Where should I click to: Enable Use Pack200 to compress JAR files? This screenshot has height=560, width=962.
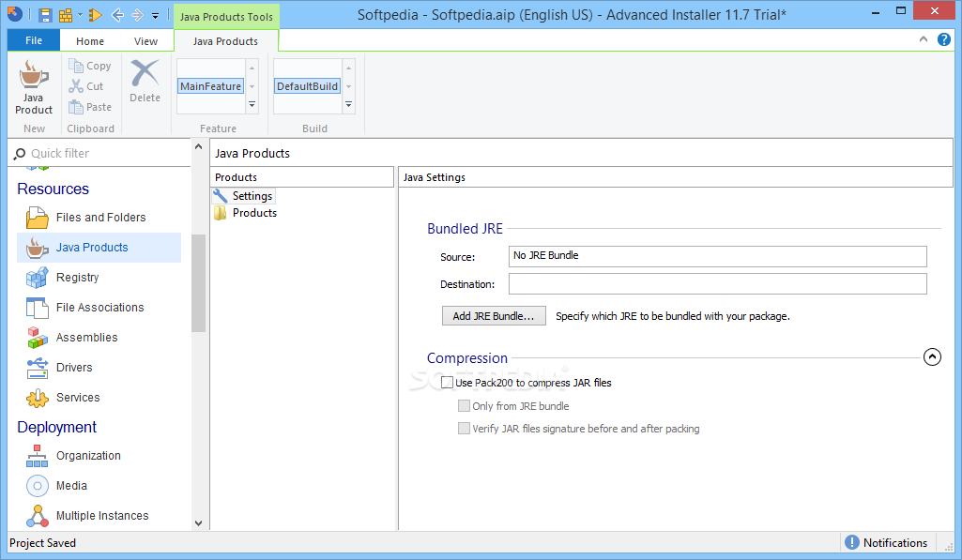click(x=448, y=382)
